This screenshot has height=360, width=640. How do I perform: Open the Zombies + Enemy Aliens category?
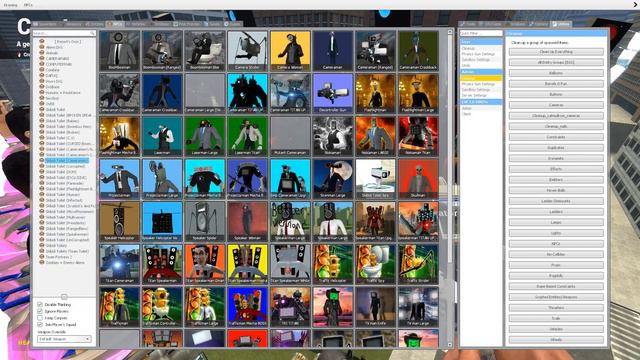(x=65, y=262)
